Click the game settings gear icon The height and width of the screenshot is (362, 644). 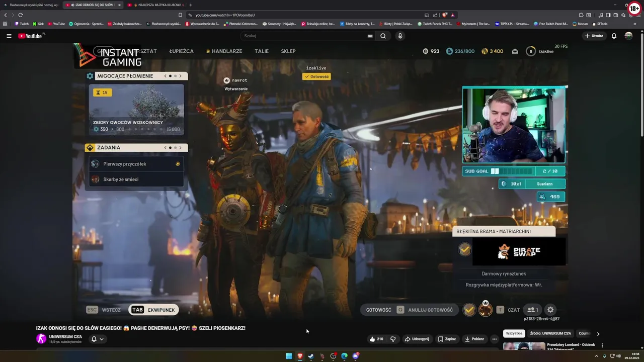click(550, 310)
